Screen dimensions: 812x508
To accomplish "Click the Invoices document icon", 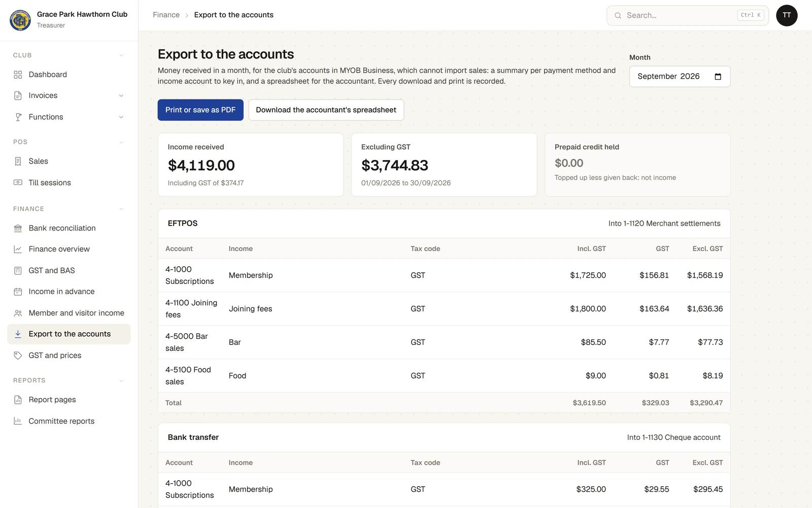I will [x=18, y=96].
